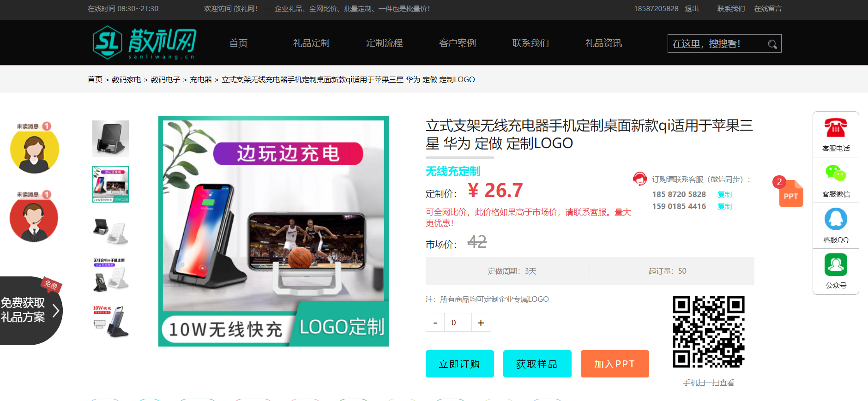Copy the phone number 185 8720 5828
868x401 pixels.
pyautogui.click(x=724, y=195)
